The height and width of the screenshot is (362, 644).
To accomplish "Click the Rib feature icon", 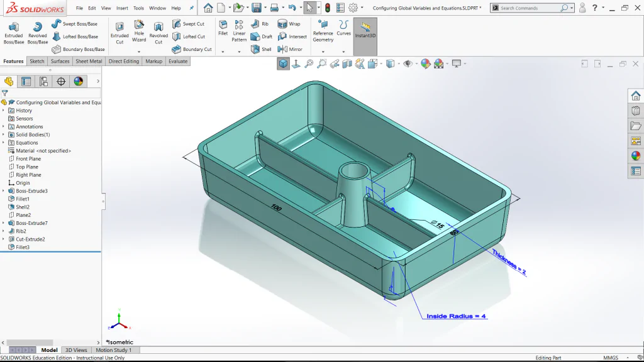I will point(260,24).
